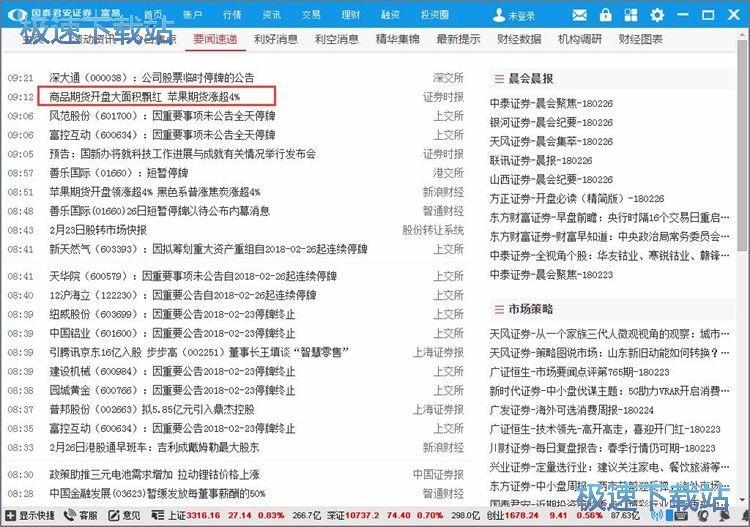Click the lock icon in title bar
Screen dimensions: 750x527
606,15
